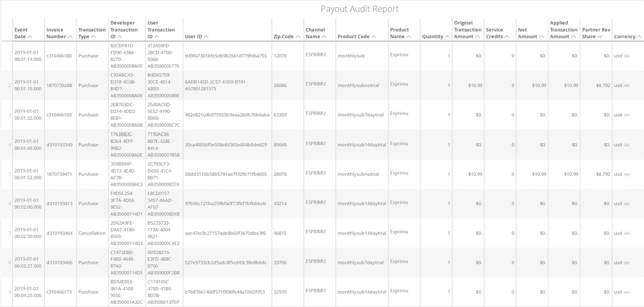Click the ellipsis next to usd in row 5
Image resolution: width=644 pixels, height=307 pixels.
pos(626,175)
